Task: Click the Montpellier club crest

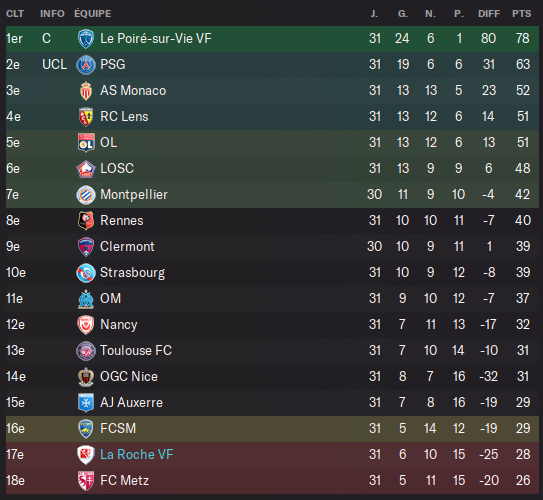Action: [x=86, y=195]
